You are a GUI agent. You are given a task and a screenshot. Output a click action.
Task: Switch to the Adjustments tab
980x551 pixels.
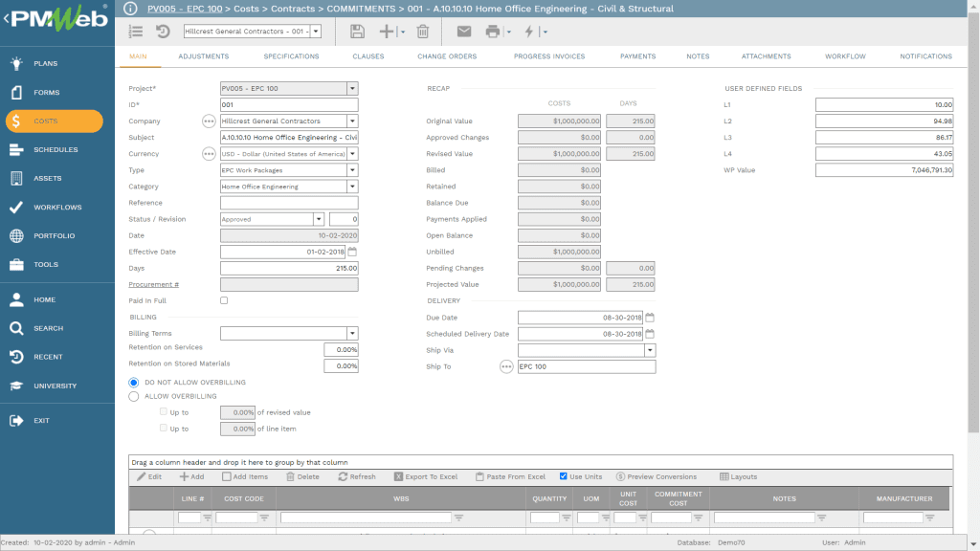click(204, 56)
